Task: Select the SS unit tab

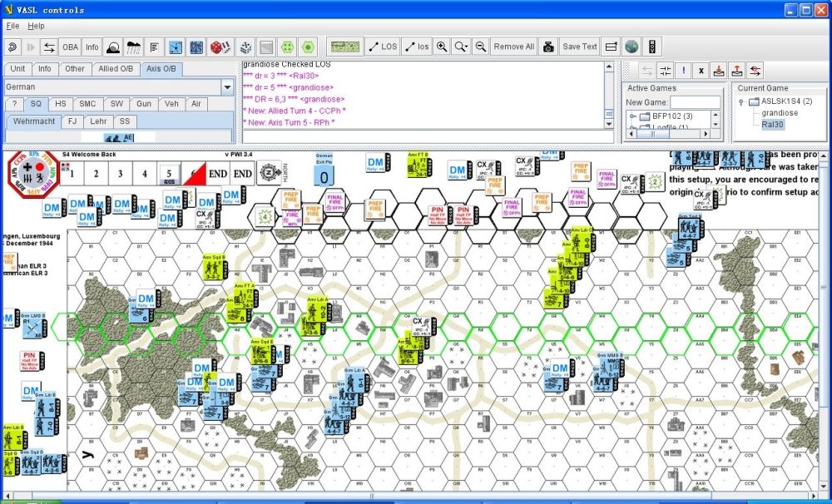Action: point(125,121)
